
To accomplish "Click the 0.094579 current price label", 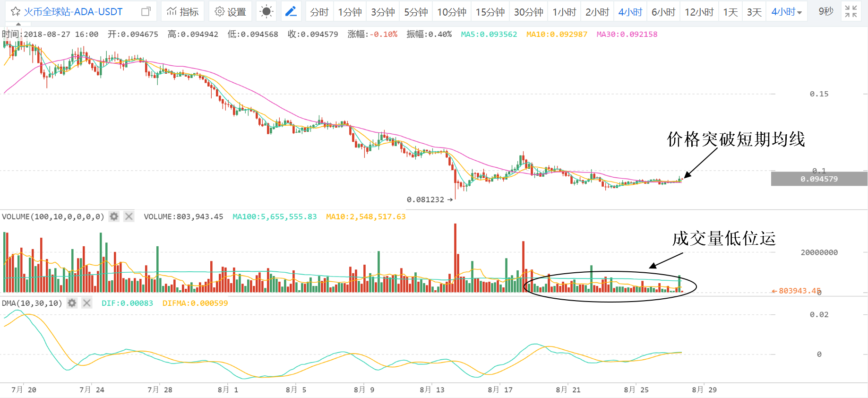I will tap(819, 179).
